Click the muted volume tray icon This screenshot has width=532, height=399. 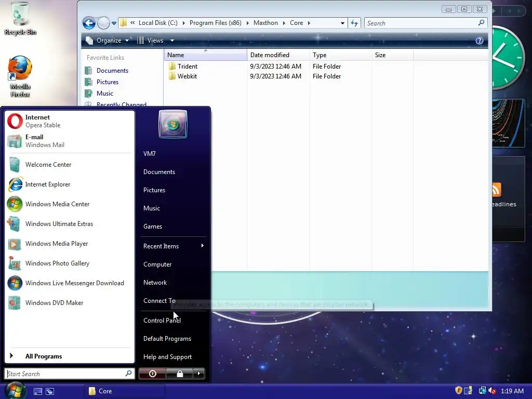click(x=493, y=391)
